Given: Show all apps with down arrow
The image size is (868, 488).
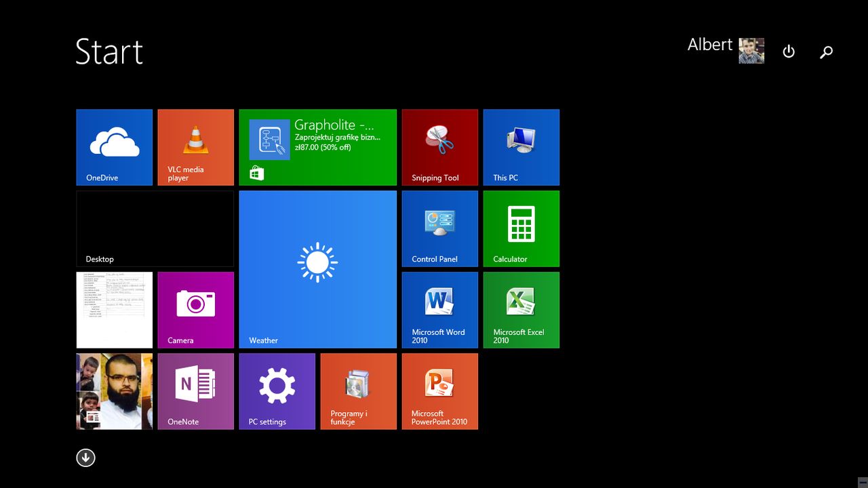Looking at the screenshot, I should pos(85,458).
